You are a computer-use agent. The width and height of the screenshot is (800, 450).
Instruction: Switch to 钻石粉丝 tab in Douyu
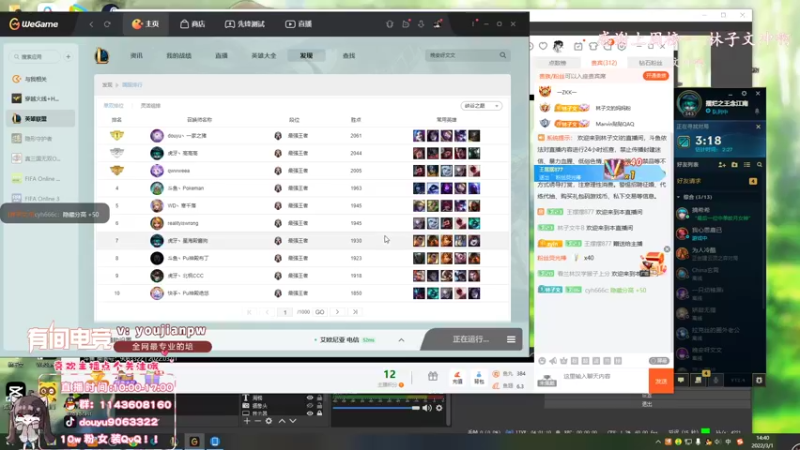(650, 63)
